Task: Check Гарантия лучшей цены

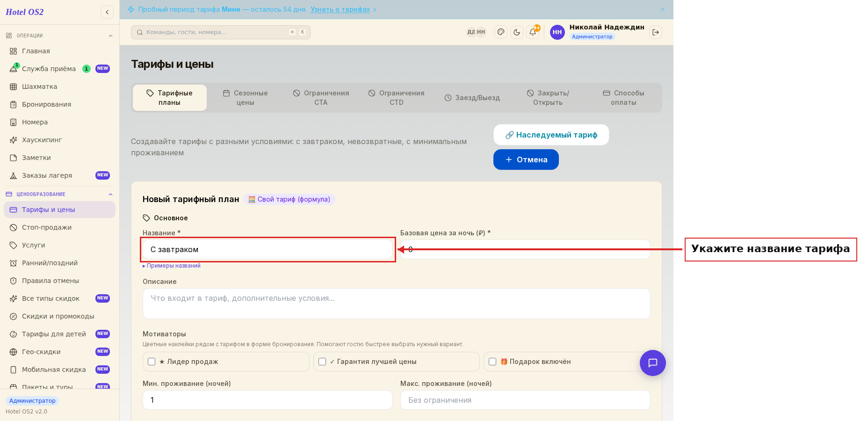Action: click(x=322, y=362)
